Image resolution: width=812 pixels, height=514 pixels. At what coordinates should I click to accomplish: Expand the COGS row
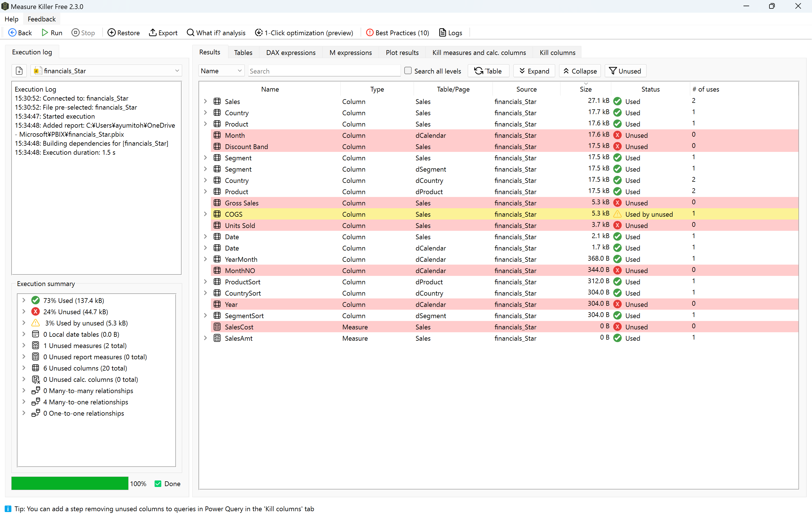tap(205, 214)
